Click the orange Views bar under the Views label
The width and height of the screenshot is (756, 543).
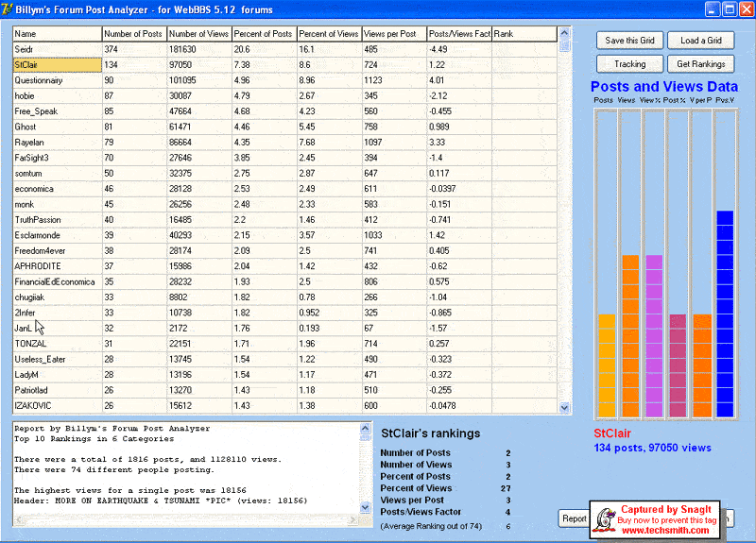(630, 336)
